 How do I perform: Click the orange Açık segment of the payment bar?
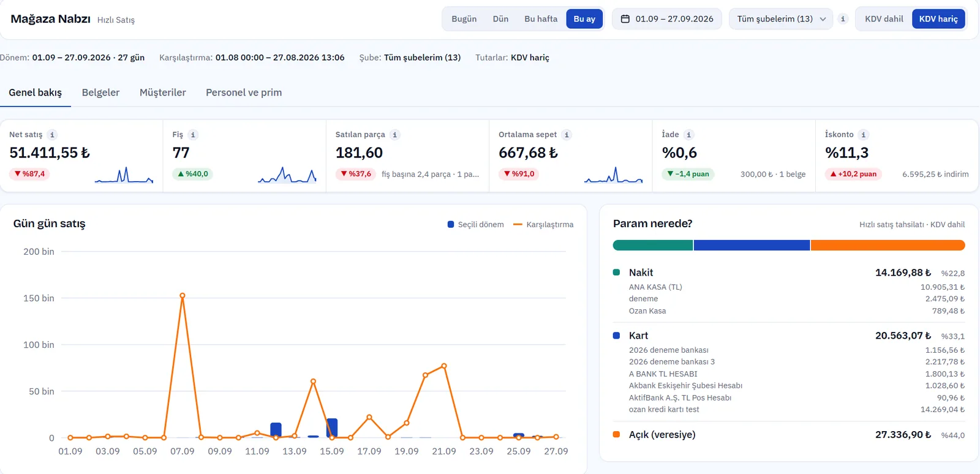coord(888,245)
